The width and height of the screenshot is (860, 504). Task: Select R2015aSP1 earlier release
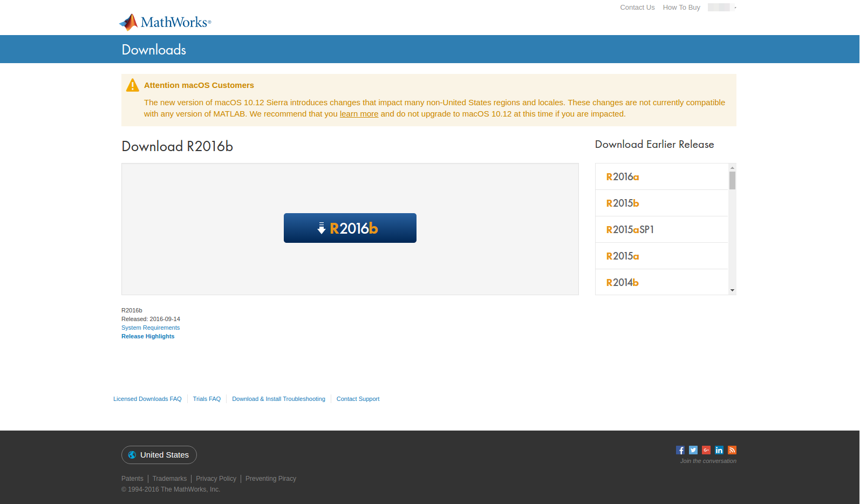(662, 229)
